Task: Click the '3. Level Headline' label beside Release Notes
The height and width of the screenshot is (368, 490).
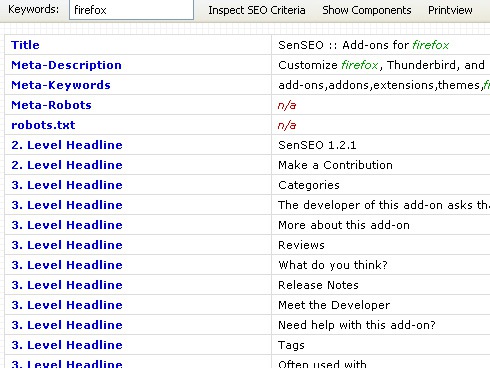Action: (x=67, y=285)
